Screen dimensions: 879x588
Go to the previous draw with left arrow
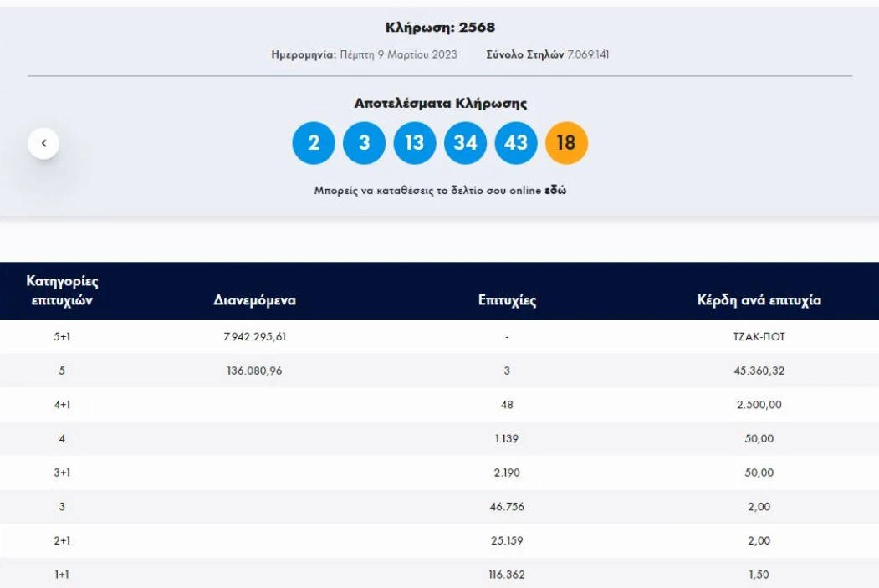[x=43, y=143]
